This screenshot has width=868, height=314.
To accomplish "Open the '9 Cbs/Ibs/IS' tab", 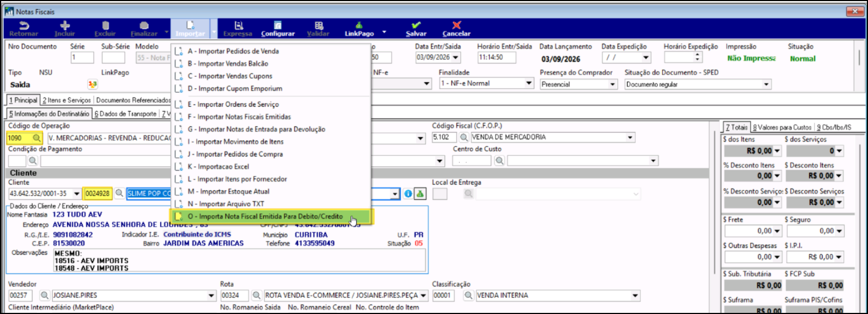I will pyautogui.click(x=834, y=128).
